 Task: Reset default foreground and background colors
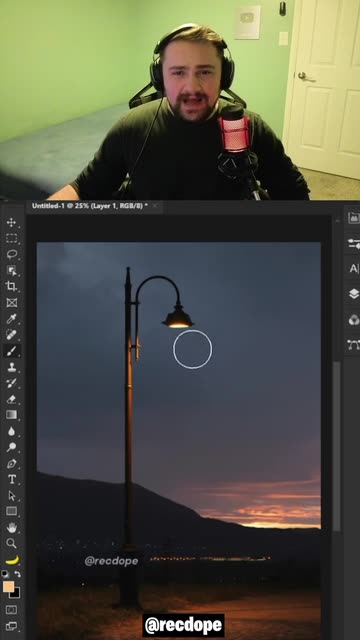pyautogui.click(x=5, y=574)
